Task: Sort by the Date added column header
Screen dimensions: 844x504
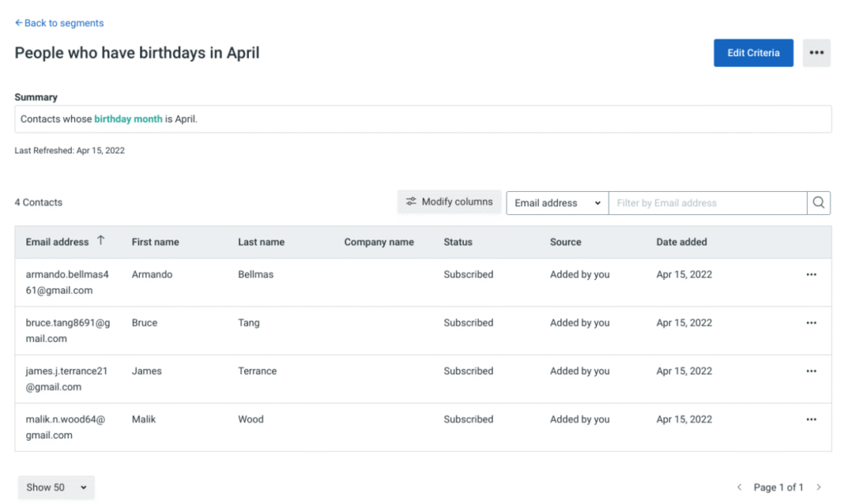Action: (x=681, y=242)
